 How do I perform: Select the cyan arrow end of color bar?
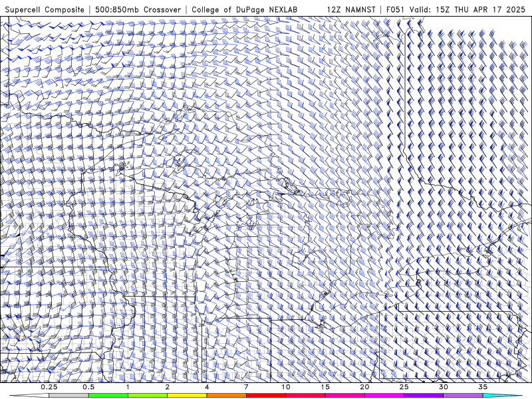502,396
